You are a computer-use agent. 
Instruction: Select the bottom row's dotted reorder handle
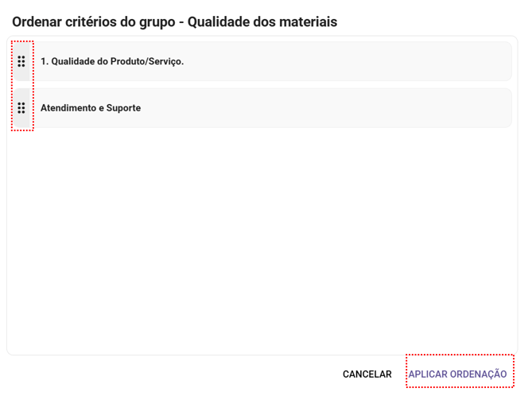click(x=21, y=108)
